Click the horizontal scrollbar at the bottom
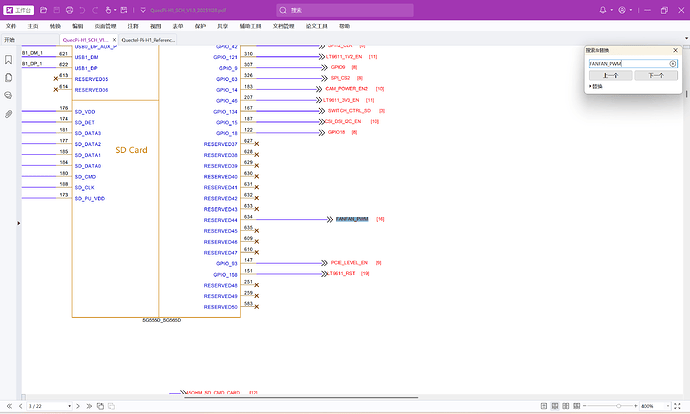The width and height of the screenshot is (690, 414). pyautogui.click(x=301, y=397)
